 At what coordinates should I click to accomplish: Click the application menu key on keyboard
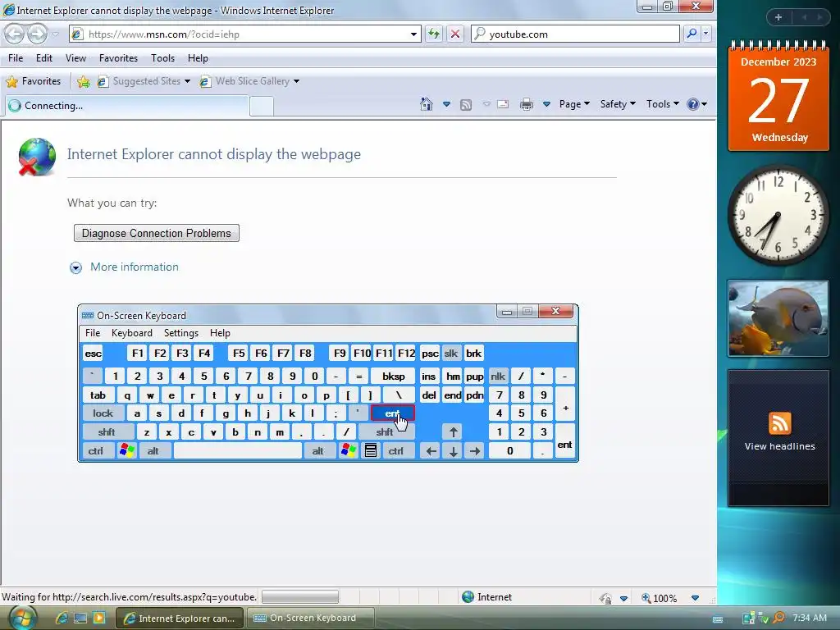tap(371, 450)
